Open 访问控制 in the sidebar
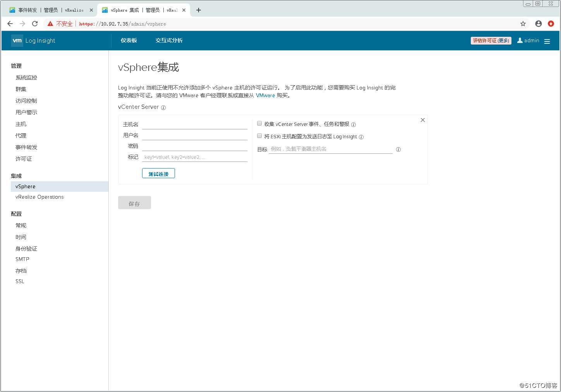This screenshot has width=561, height=392. tap(26, 101)
